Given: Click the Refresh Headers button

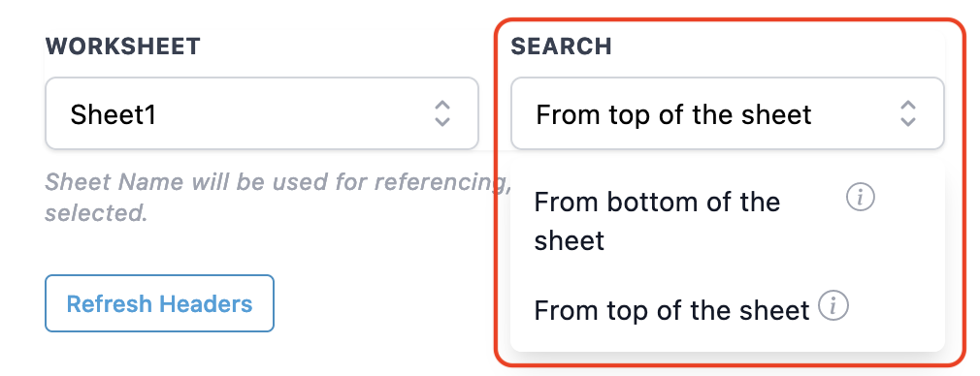Looking at the screenshot, I should [159, 303].
